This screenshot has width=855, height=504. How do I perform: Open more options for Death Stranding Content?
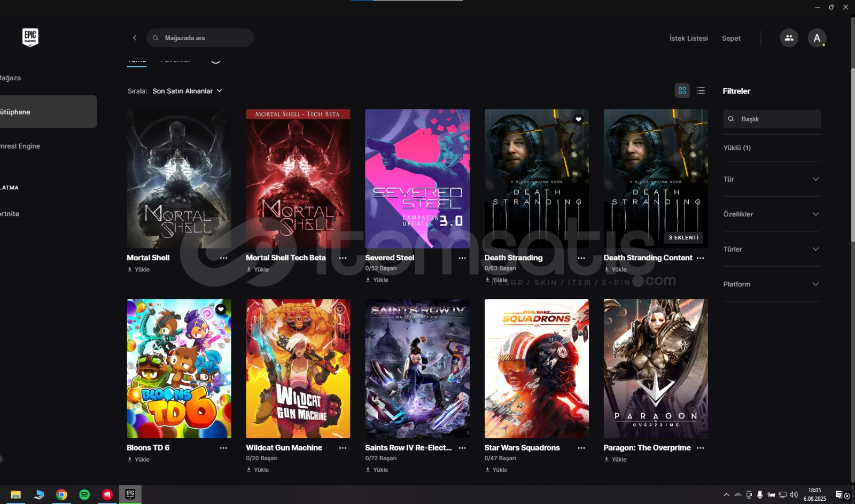(701, 258)
